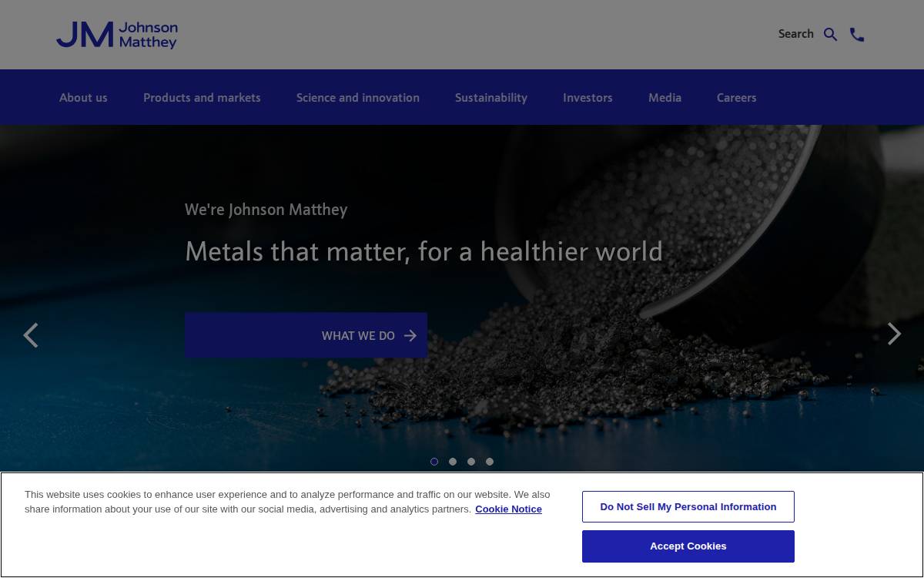The width and height of the screenshot is (924, 578).
Task: Open the Cookie Notice link
Action: click(x=508, y=509)
